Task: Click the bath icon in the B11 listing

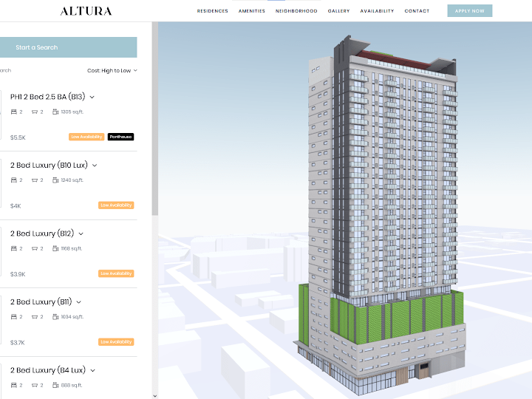Action: (x=34, y=317)
